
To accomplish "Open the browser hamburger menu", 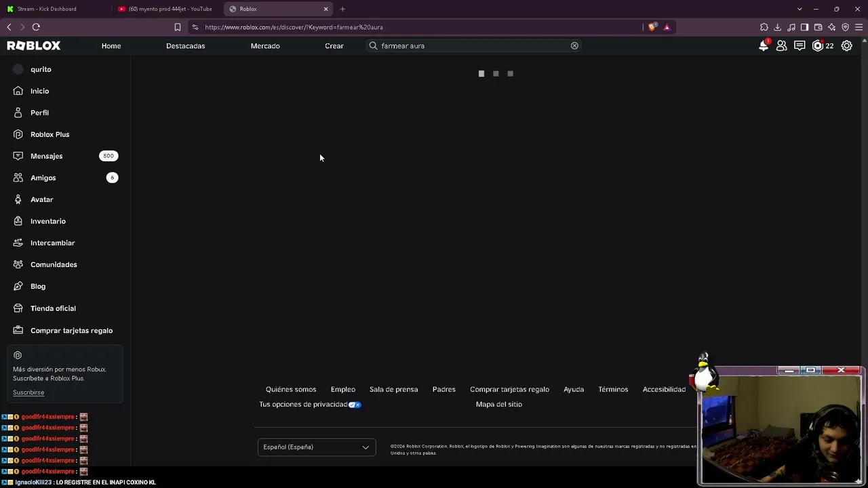I will coord(859,27).
